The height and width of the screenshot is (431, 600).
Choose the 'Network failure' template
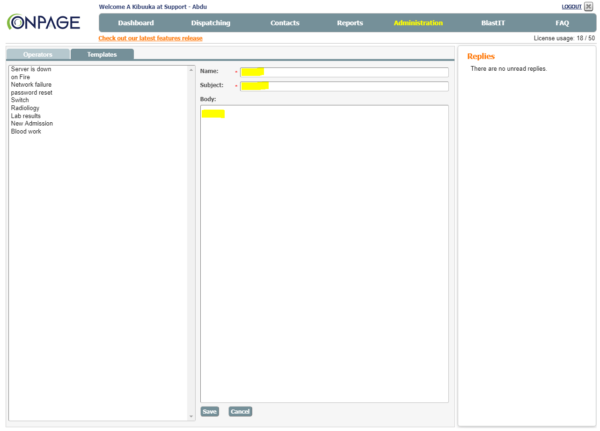31,85
